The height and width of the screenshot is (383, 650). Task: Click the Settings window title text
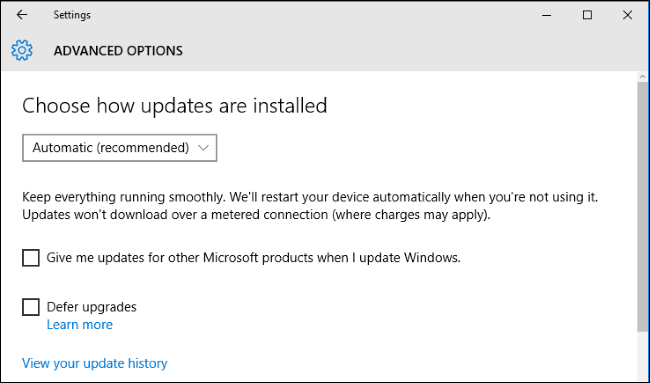tap(72, 15)
